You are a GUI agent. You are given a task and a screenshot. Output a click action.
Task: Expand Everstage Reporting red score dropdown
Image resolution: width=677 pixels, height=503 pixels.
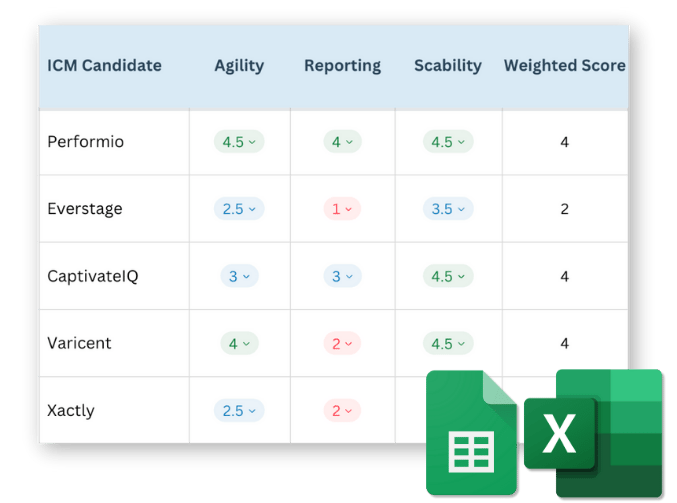click(x=342, y=209)
